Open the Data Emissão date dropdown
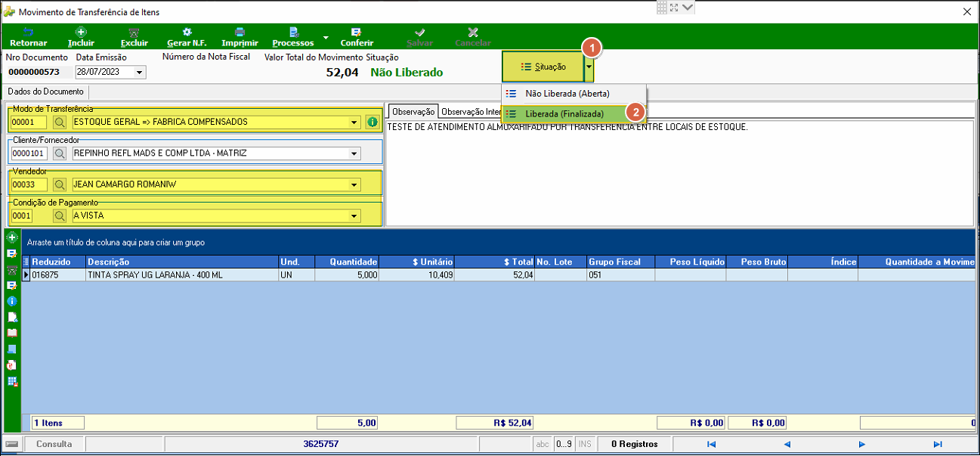Screen dimensions: 980x456 (x=140, y=73)
